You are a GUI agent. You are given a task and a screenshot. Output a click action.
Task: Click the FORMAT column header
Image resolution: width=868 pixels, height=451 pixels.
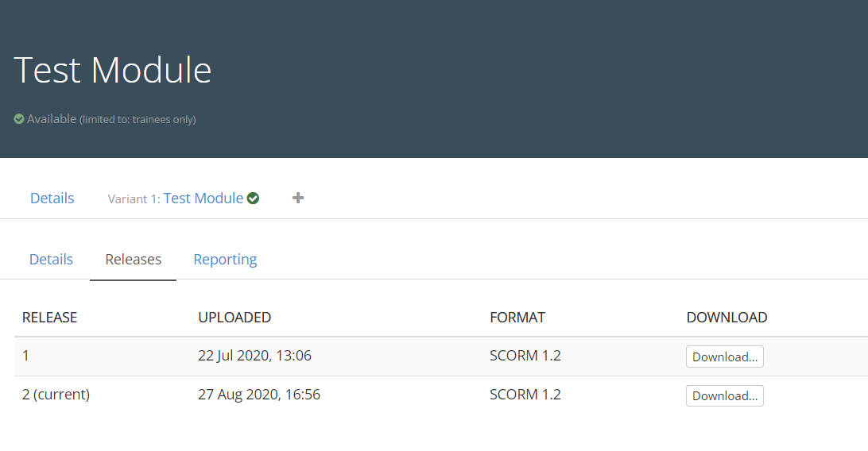click(x=517, y=318)
